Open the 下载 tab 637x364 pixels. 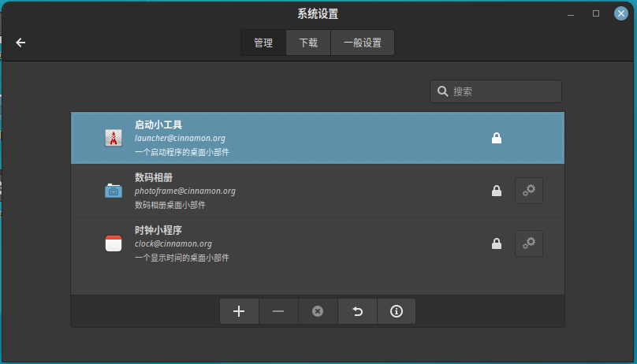pos(308,43)
